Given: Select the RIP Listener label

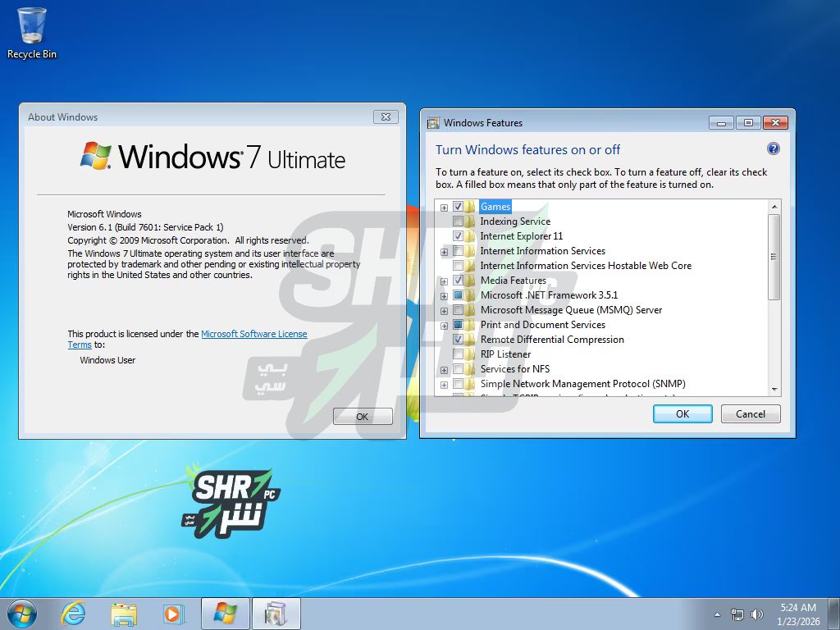Looking at the screenshot, I should tap(505, 354).
